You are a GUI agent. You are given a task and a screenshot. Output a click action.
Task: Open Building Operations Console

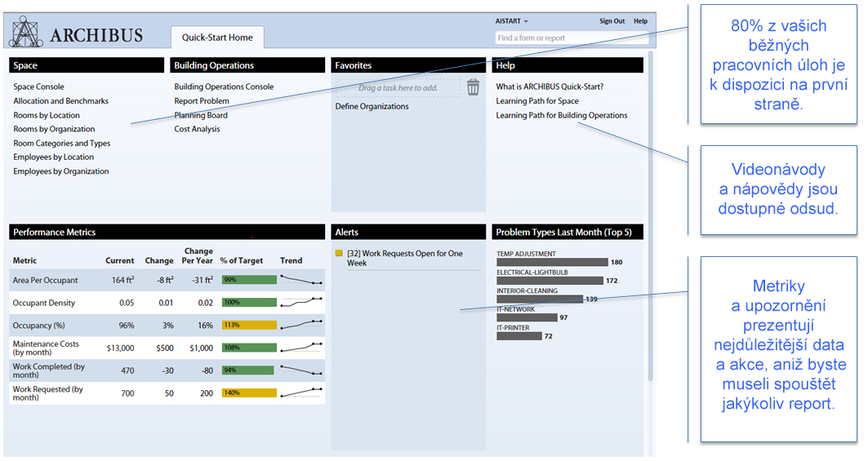(x=224, y=86)
